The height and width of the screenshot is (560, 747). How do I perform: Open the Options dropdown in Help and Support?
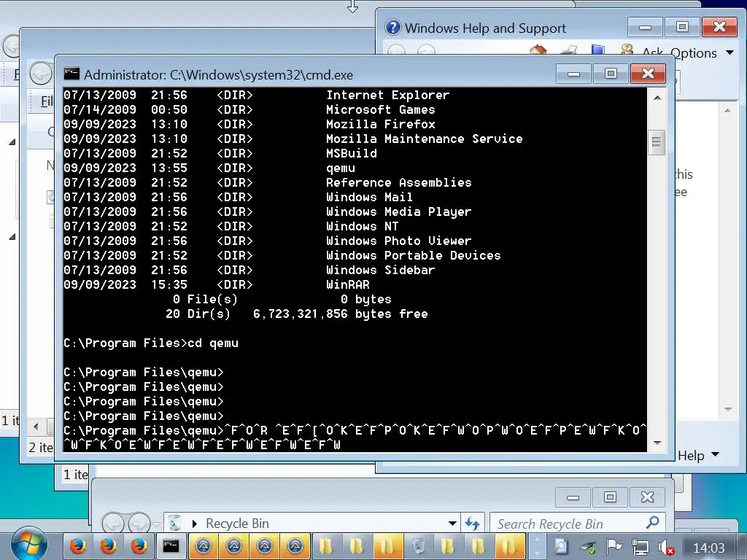point(703,52)
